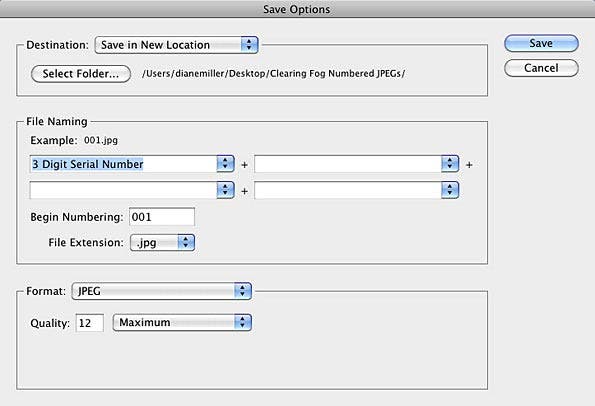This screenshot has width=595, height=406.
Task: Open the File Extension .jpg dropdown
Action: pyautogui.click(x=162, y=242)
